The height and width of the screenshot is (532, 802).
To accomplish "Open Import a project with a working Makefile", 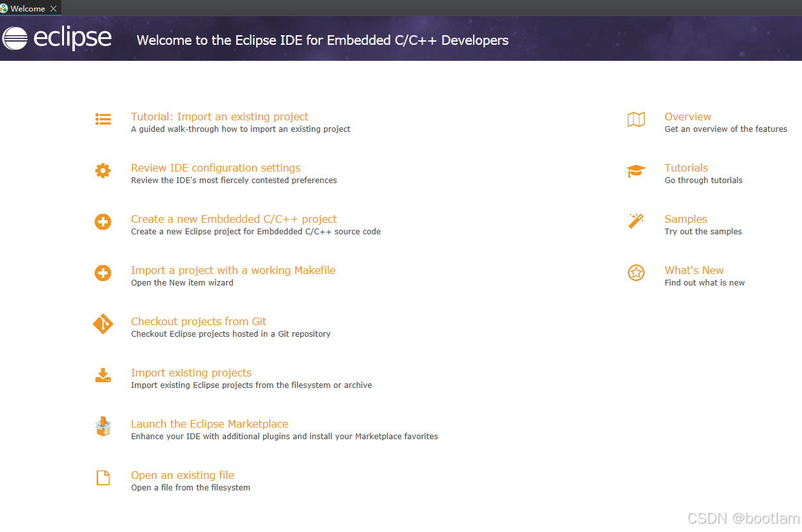I will pyautogui.click(x=233, y=270).
